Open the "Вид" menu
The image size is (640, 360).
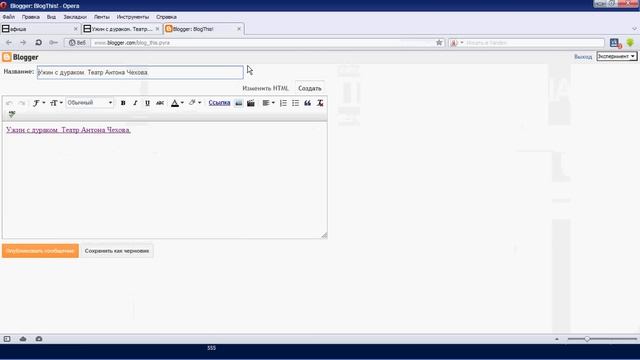(51, 17)
